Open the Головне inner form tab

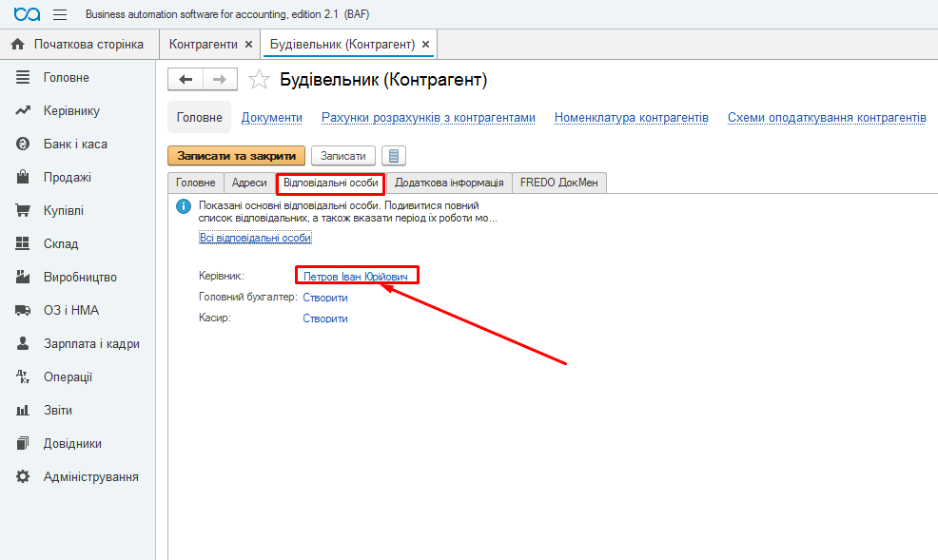click(x=196, y=183)
